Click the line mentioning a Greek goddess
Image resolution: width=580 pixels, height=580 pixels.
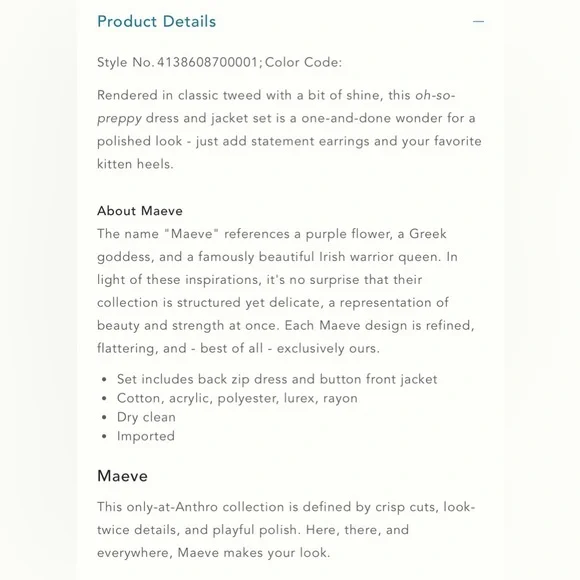[x=272, y=234]
